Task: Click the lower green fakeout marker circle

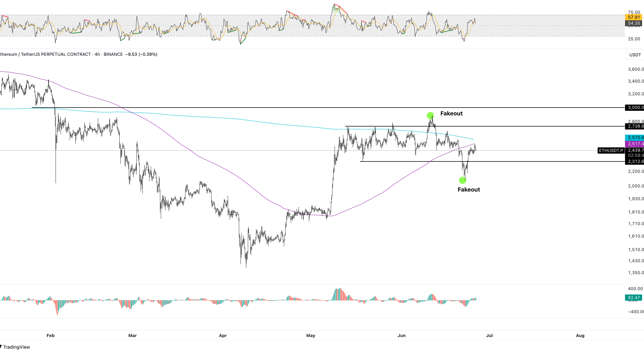Action: point(462,180)
